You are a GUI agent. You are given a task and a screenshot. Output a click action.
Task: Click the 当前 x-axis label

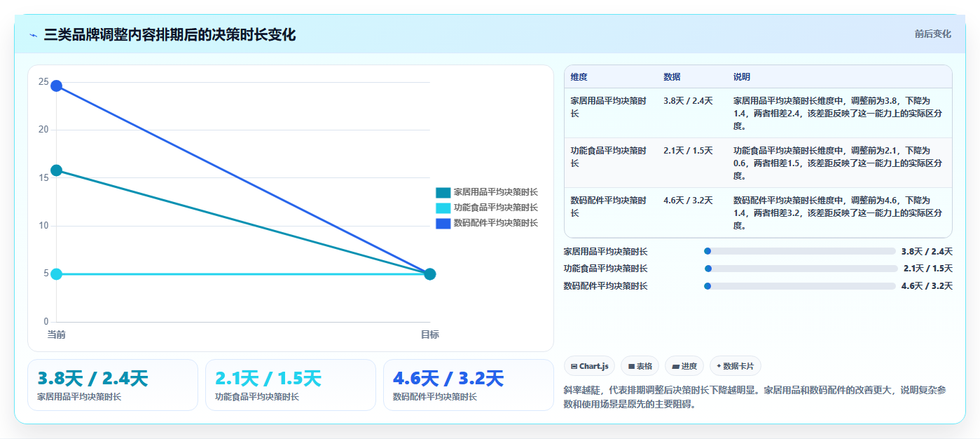(x=56, y=335)
